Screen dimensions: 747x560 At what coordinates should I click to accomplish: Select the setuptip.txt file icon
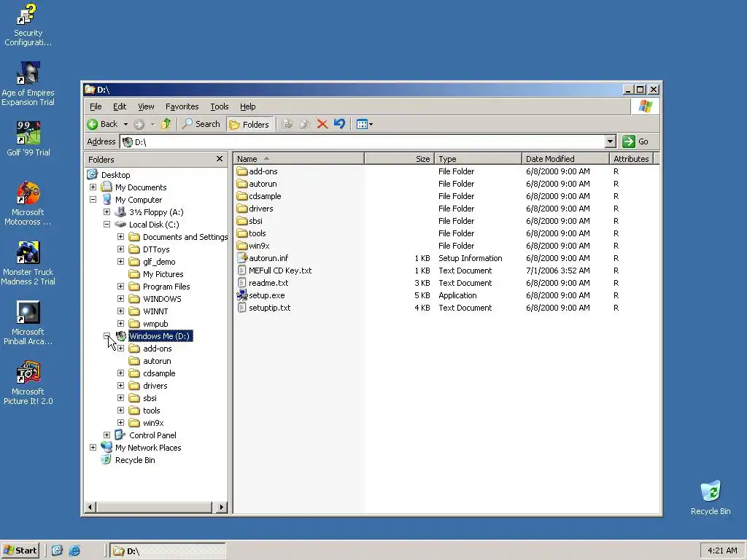coord(242,308)
